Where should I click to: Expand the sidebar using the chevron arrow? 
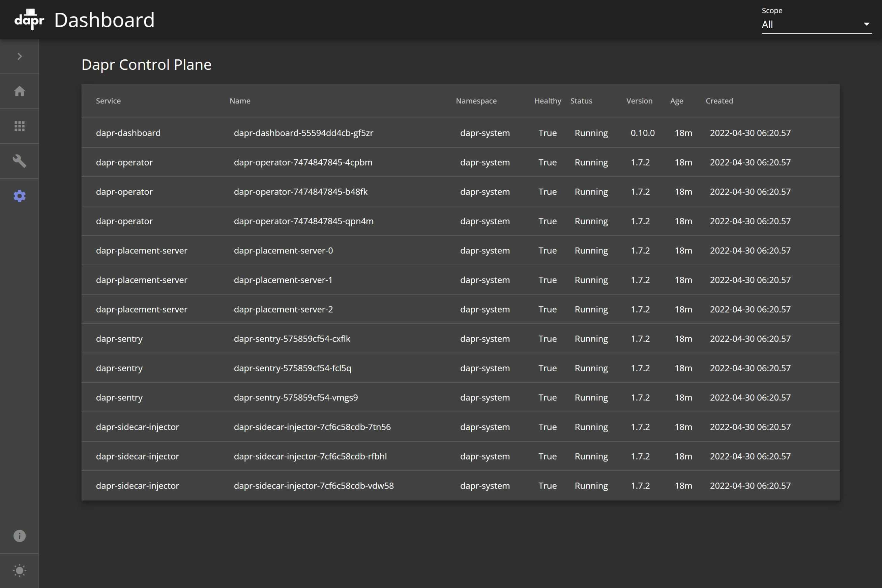20,56
